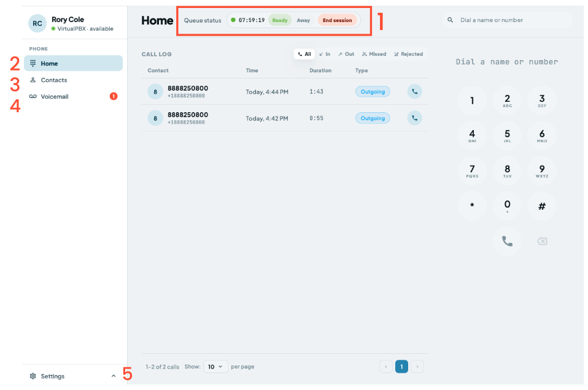This screenshot has height=390, width=588.
Task: Dial digit 1 on the keypad
Action: pyautogui.click(x=472, y=101)
